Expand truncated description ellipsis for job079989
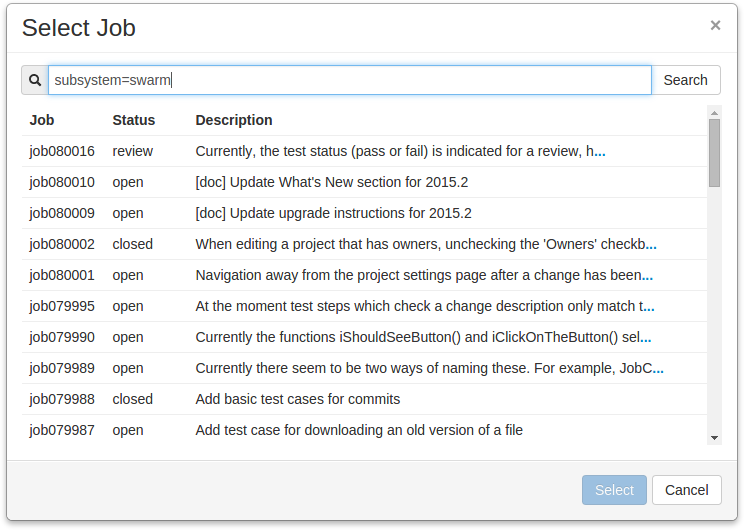 [658, 371]
